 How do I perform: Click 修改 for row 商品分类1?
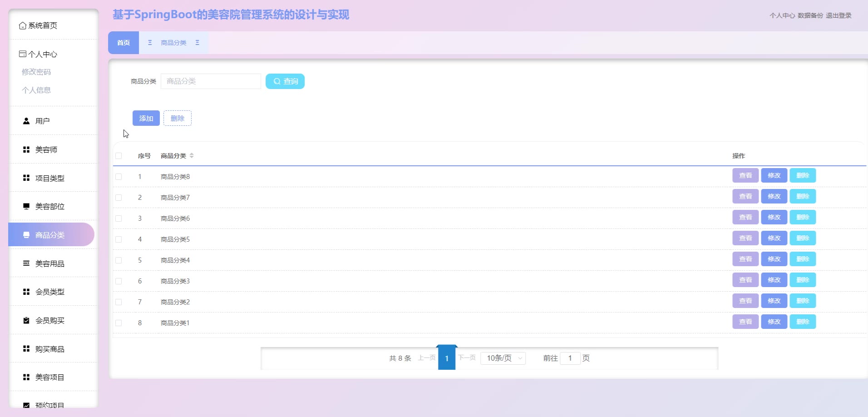coord(774,322)
